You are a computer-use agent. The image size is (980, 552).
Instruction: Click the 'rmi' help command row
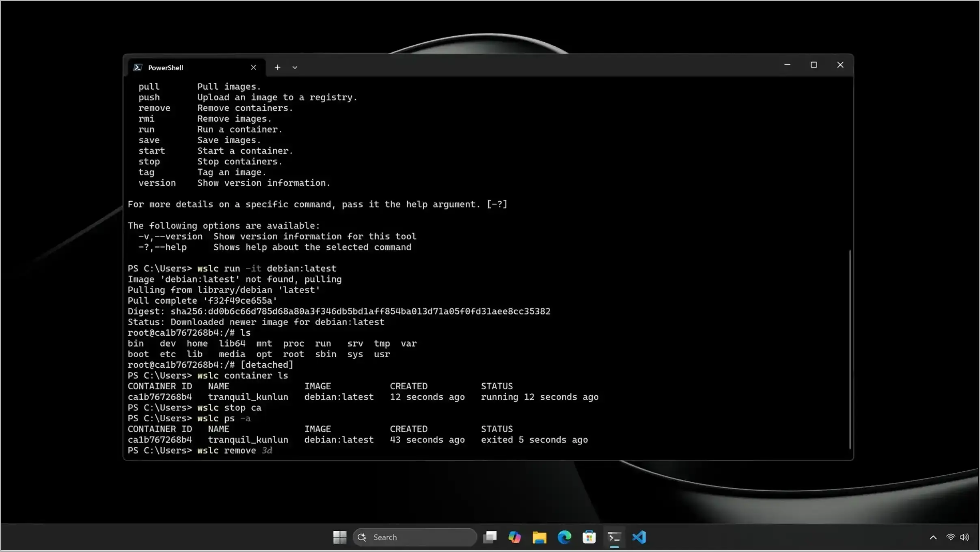tap(205, 119)
